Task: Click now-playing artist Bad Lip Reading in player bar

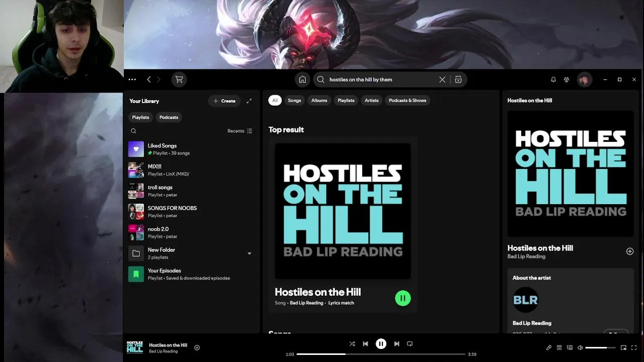Action: [163, 351]
